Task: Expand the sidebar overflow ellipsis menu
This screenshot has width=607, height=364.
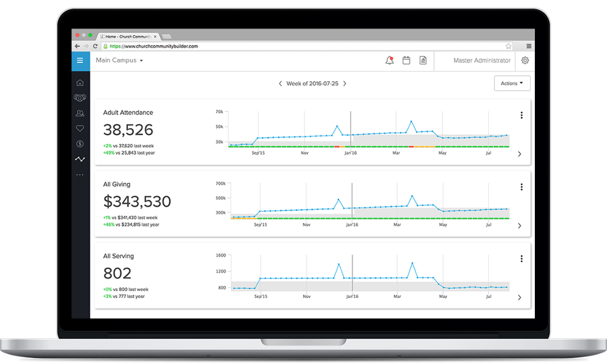Action: 80,174
